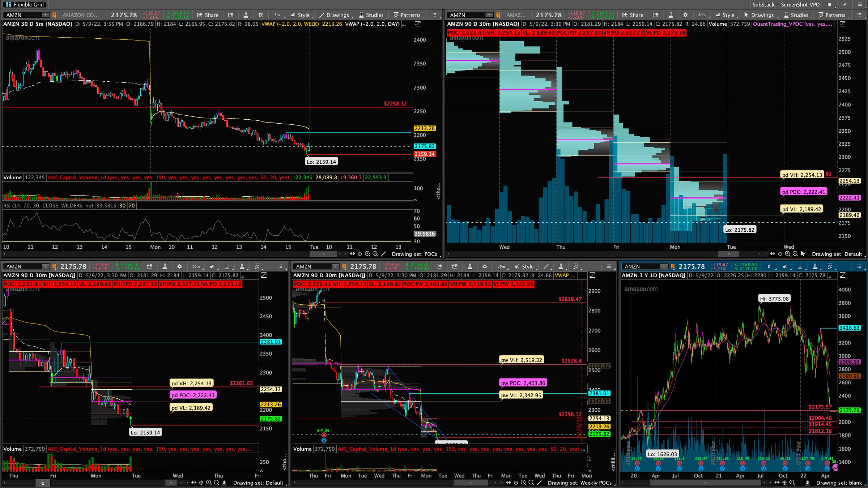Viewport: 868px width, 488px height.
Task: Toggle chart scale icon at top-right of daily chart
Action: tap(842, 275)
